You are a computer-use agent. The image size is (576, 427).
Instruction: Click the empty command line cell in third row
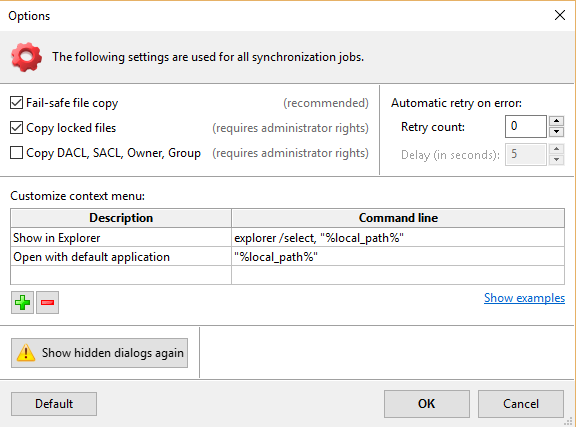coord(398,275)
